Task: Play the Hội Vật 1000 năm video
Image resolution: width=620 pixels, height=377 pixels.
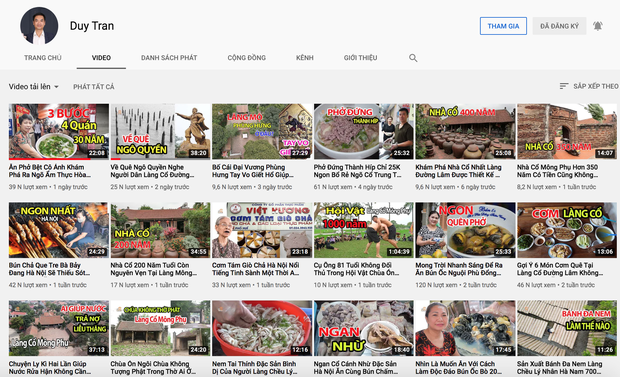Action: 363,230
